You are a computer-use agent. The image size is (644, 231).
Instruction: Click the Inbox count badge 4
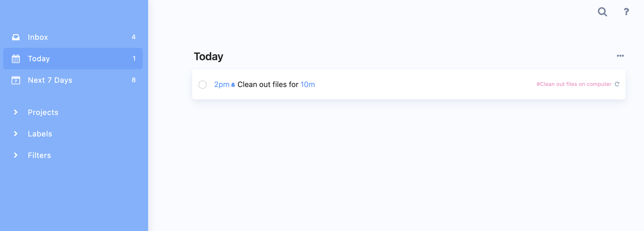point(134,37)
